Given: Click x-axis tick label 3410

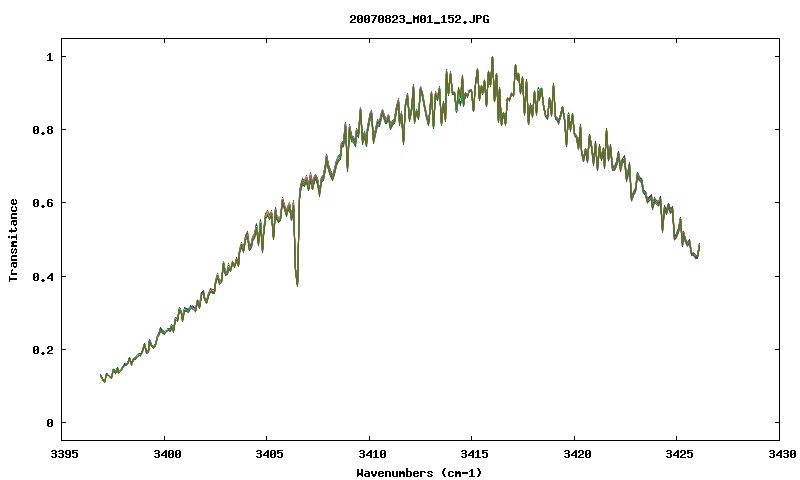Looking at the screenshot, I should (372, 454).
